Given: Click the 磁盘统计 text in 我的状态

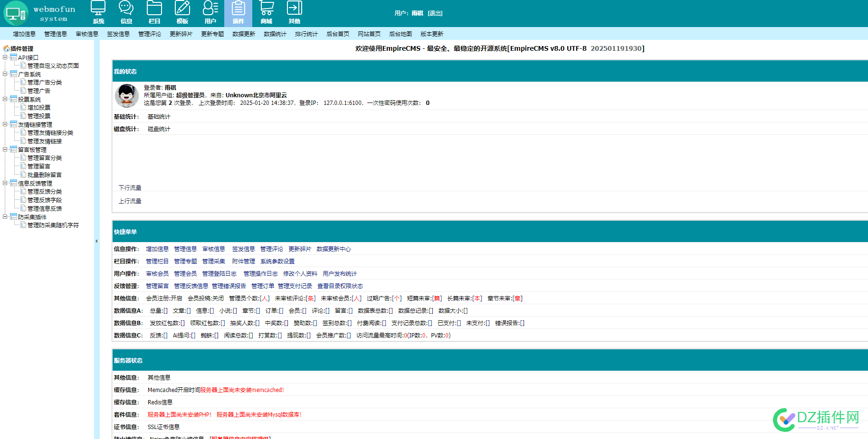Looking at the screenshot, I should (159, 129).
